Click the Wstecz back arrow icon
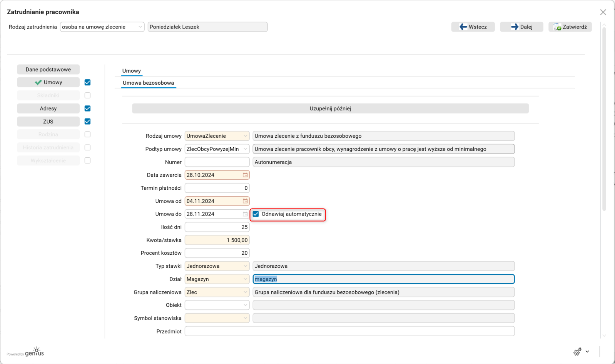 click(463, 27)
